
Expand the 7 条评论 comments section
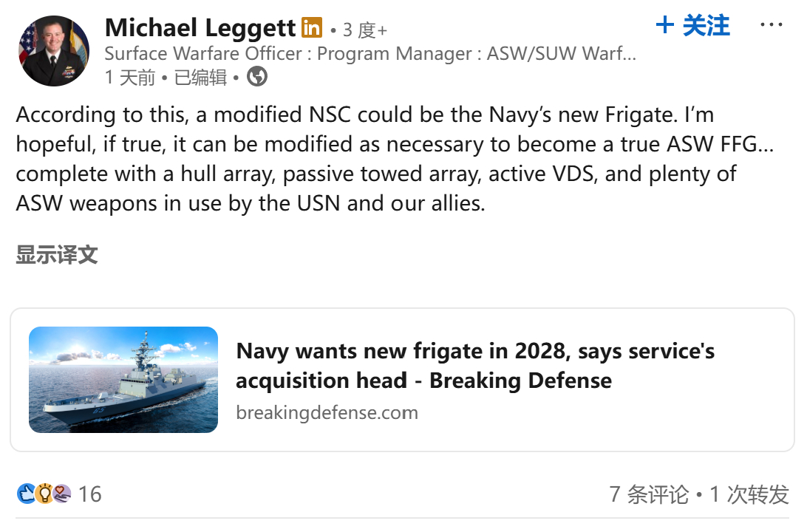(x=648, y=494)
